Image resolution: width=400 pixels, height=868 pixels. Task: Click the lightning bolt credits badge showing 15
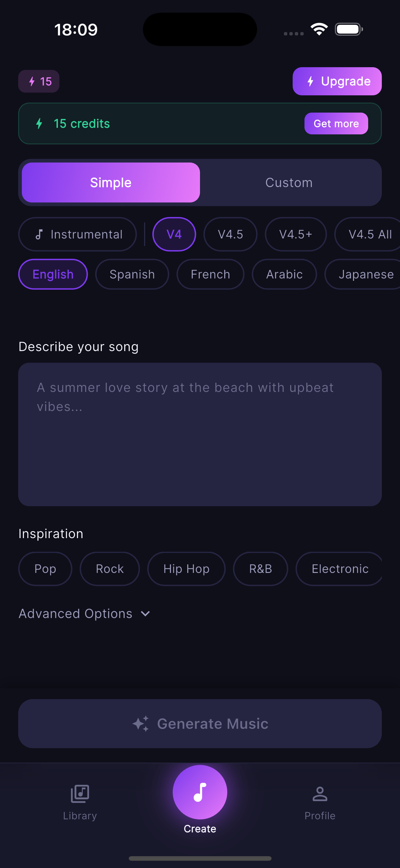coord(38,81)
